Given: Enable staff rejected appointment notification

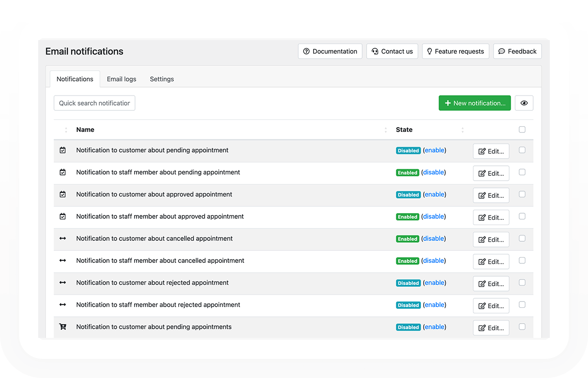Looking at the screenshot, I should [x=435, y=305].
